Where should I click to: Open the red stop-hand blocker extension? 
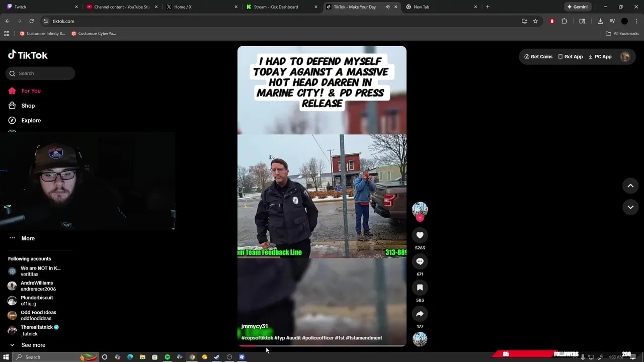tap(552, 21)
